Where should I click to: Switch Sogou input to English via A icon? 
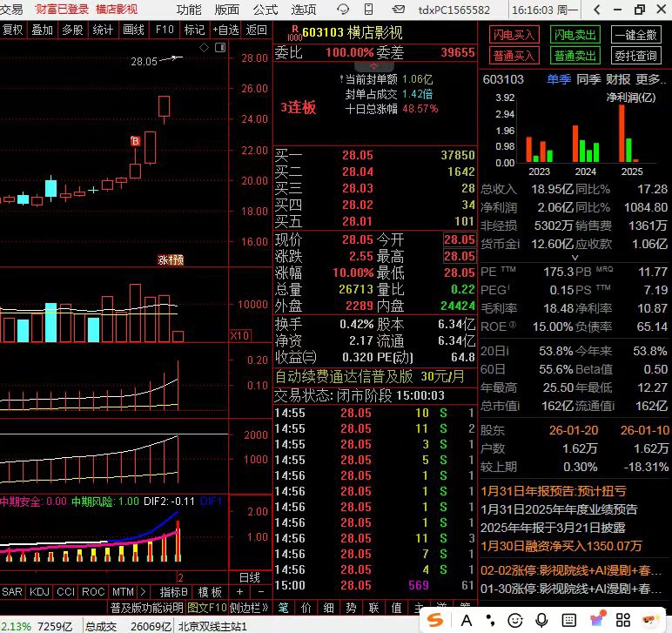pyautogui.click(x=467, y=620)
